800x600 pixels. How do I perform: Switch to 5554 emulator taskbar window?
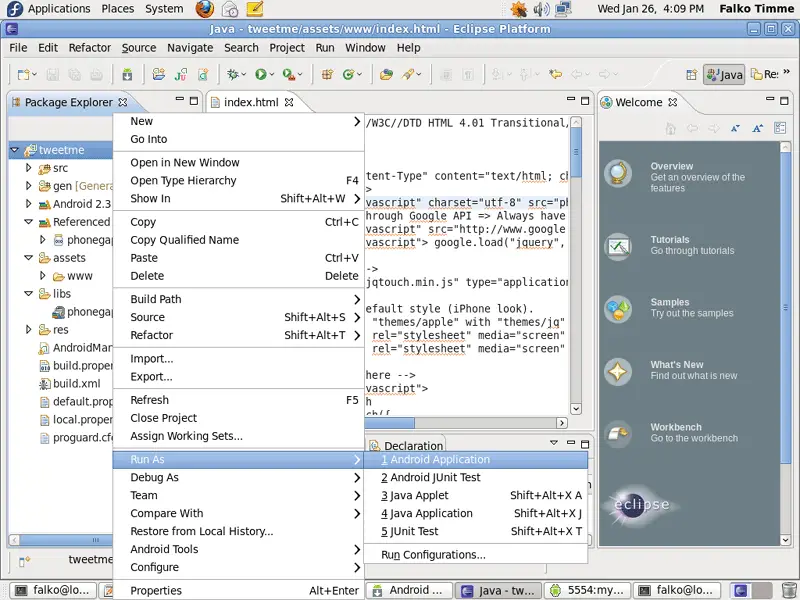point(587,590)
